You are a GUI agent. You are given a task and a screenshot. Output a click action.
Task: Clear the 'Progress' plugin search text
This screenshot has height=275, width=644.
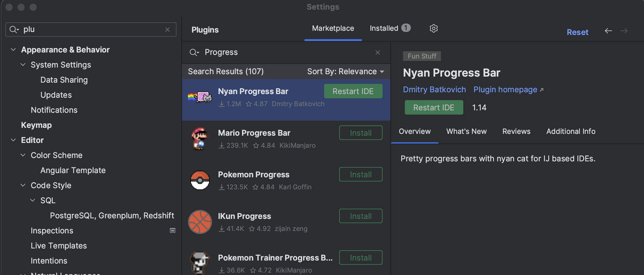coord(378,52)
